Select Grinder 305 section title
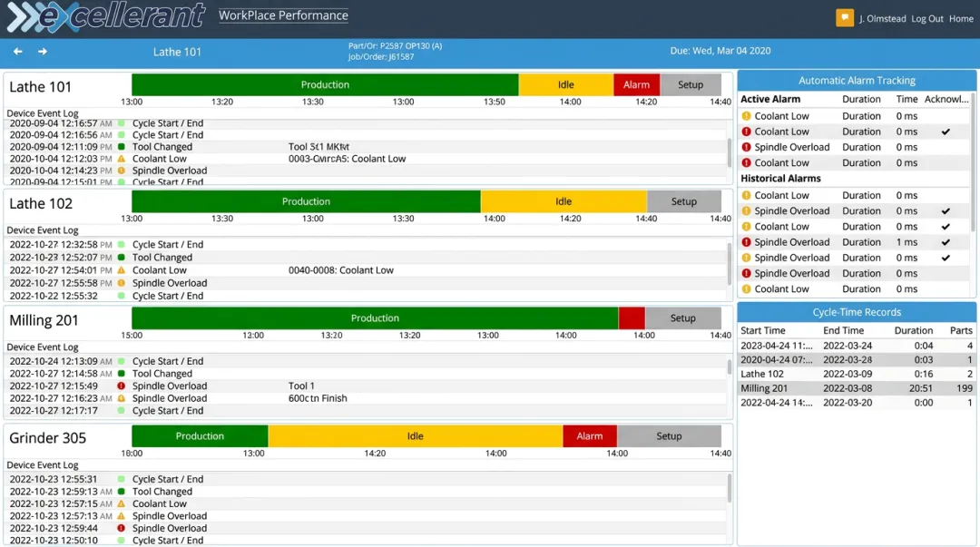Viewport: 980px width, 547px height. (47, 437)
